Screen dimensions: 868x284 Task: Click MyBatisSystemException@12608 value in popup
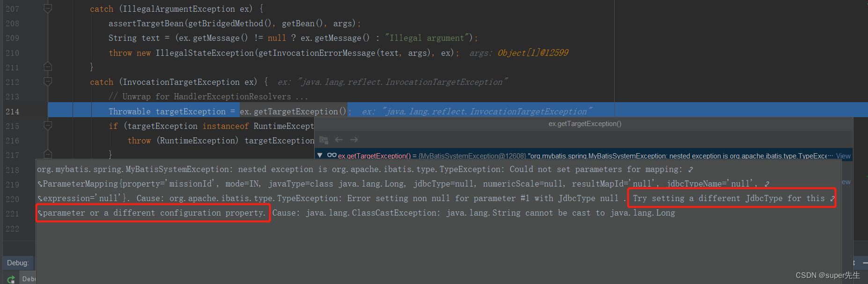(473, 156)
